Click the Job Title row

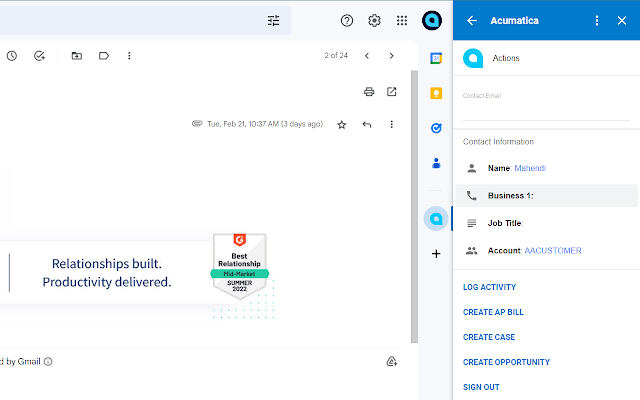(546, 223)
